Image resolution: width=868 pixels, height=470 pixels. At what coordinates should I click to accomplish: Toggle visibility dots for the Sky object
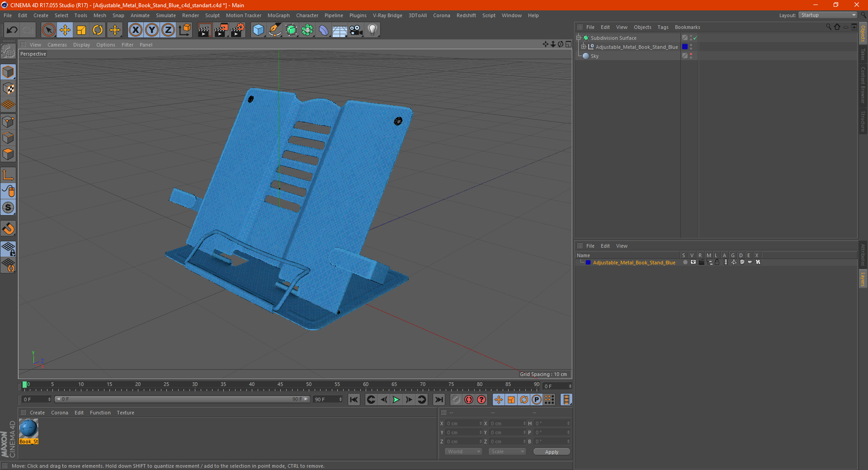[x=691, y=56]
